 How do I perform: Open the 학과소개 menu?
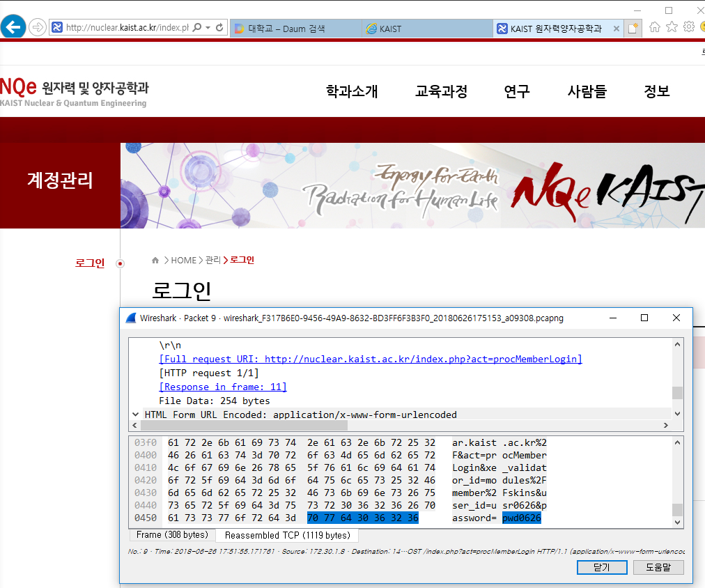pyautogui.click(x=352, y=91)
